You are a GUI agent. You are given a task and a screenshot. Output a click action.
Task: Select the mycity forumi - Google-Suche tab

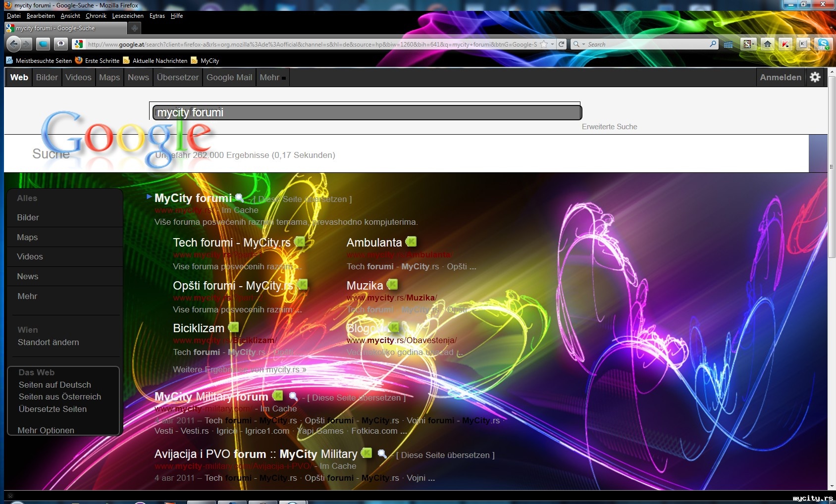point(65,28)
